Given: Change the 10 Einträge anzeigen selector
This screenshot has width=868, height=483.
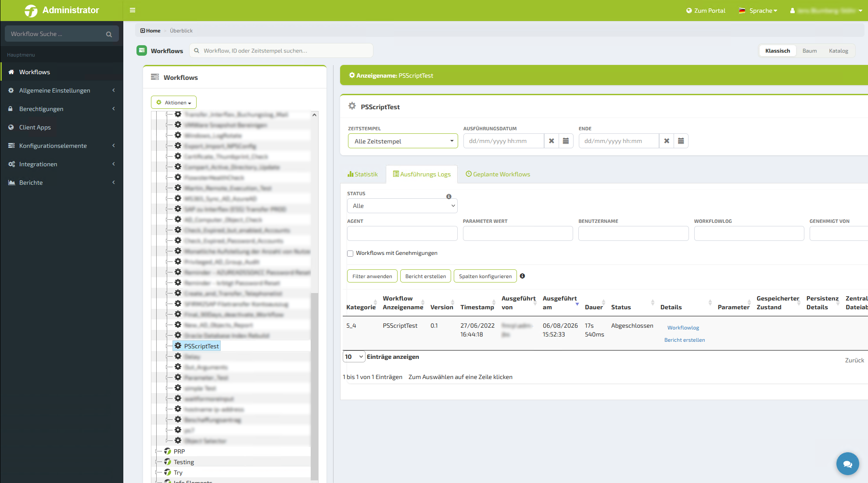Looking at the screenshot, I should 354,357.
